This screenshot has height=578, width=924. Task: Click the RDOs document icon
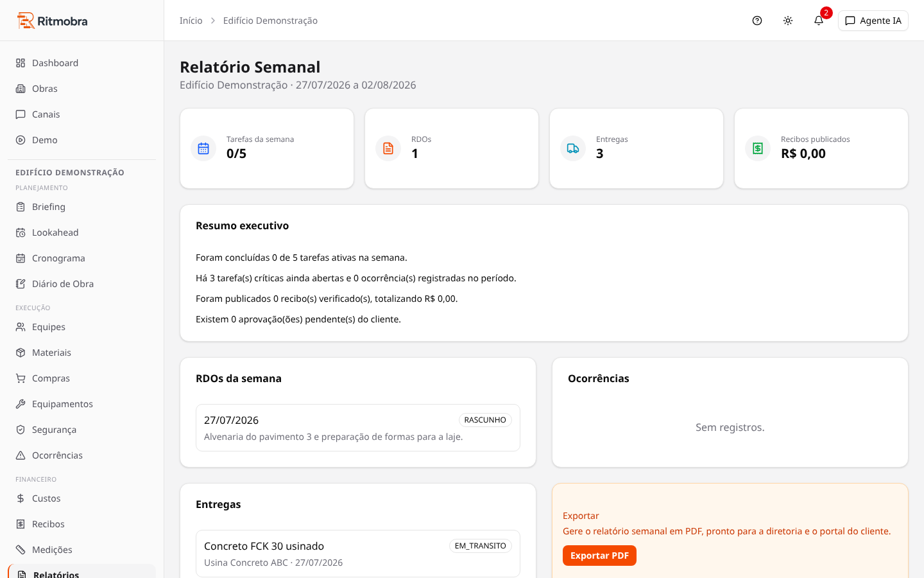388,148
